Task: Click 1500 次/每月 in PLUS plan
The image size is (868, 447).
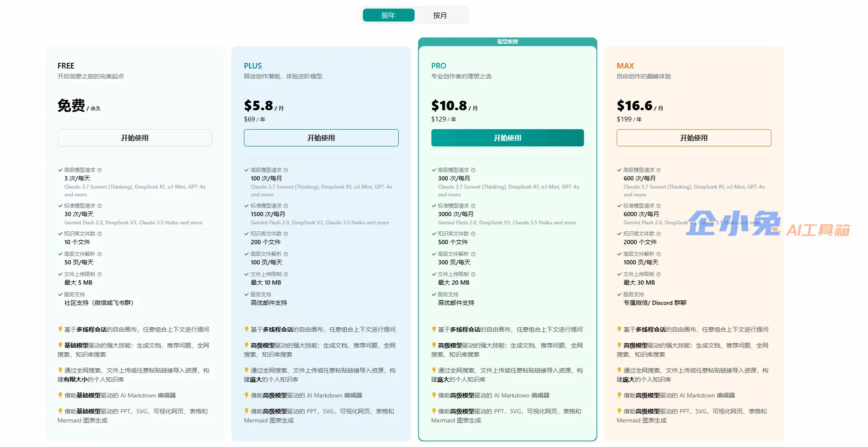Action: [x=268, y=214]
